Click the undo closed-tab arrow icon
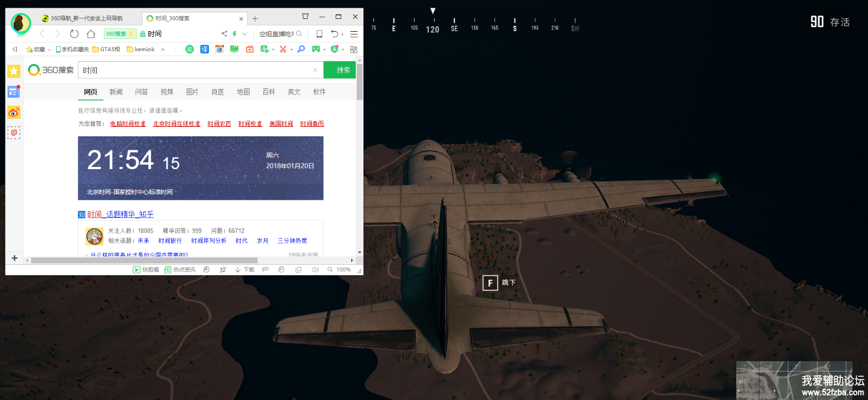 coord(335,34)
